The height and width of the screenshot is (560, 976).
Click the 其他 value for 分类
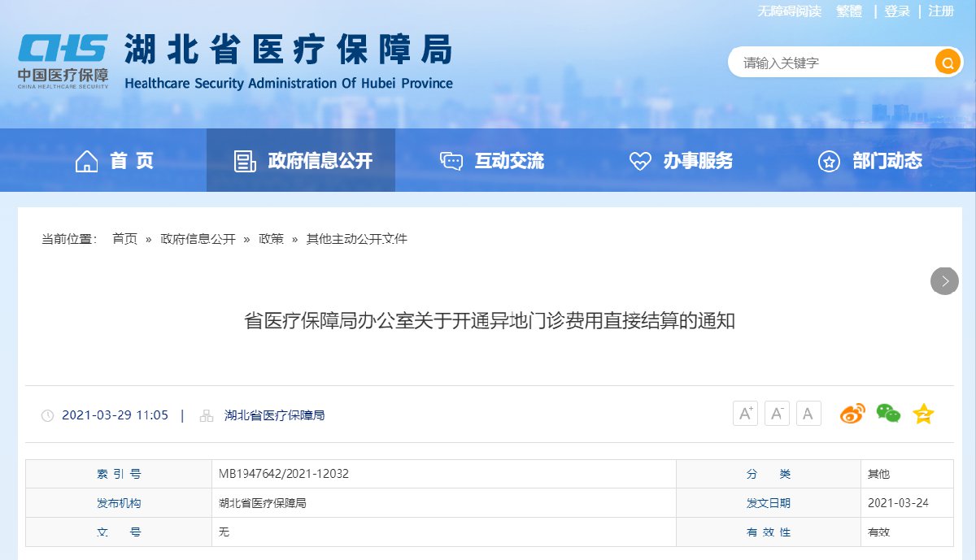tap(879, 474)
